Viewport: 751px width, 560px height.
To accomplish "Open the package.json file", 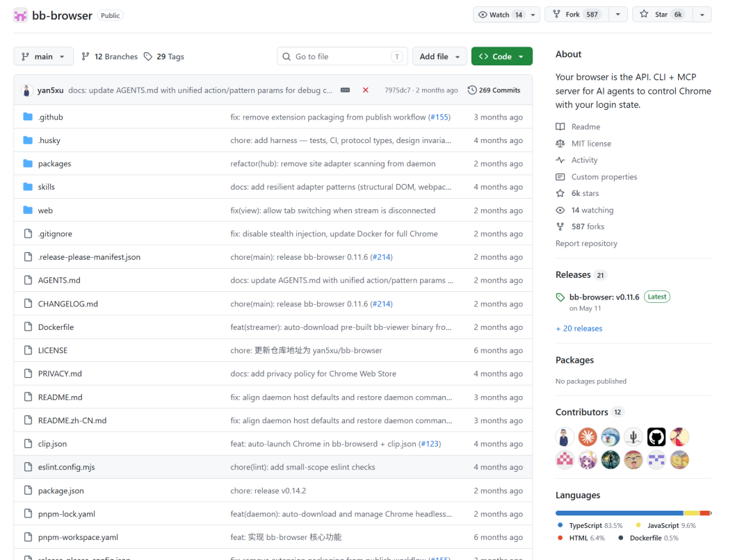I will pos(60,491).
